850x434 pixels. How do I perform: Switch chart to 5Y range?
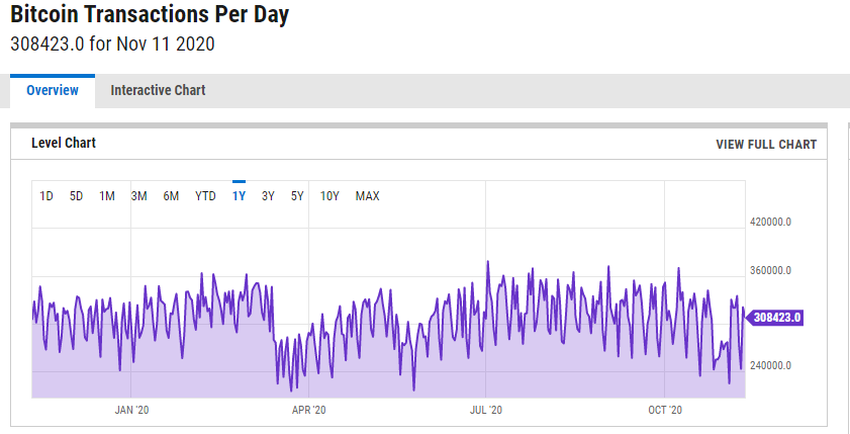tap(297, 196)
